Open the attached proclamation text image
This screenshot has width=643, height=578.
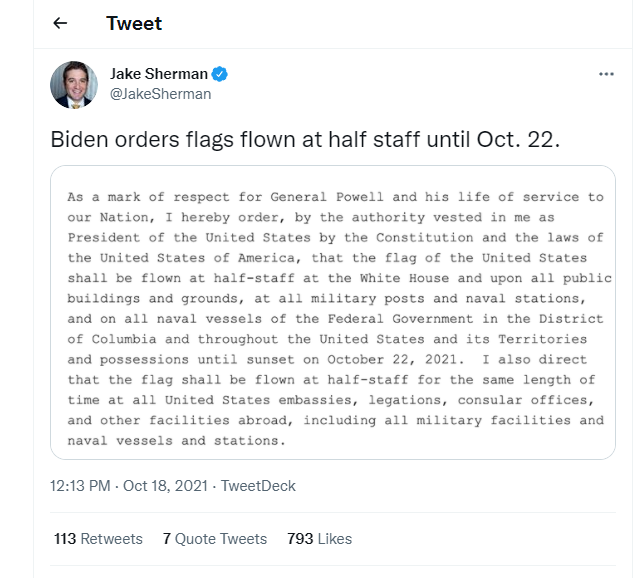point(333,312)
